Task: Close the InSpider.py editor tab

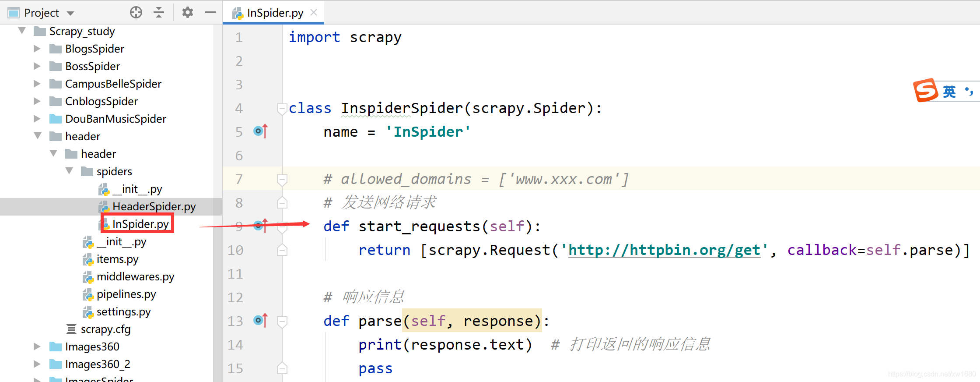Action: coord(314,12)
